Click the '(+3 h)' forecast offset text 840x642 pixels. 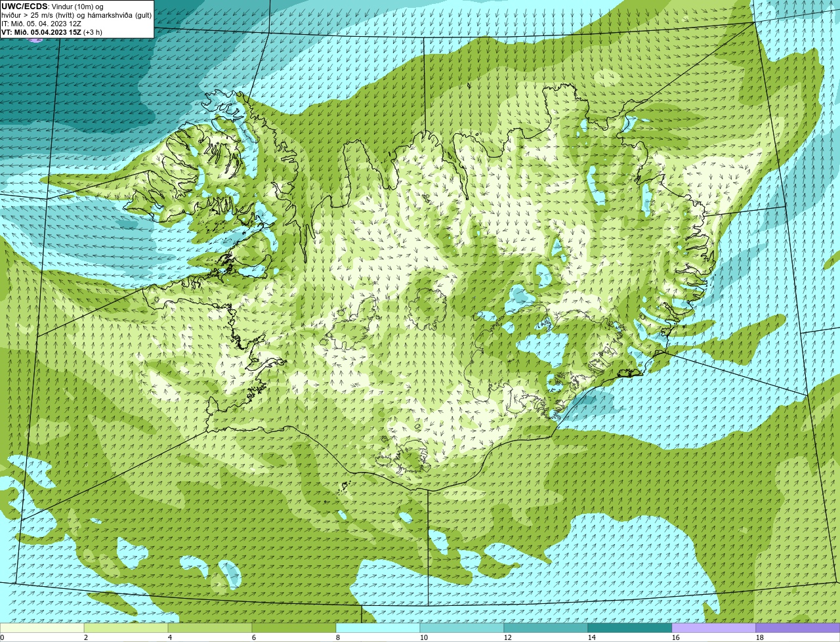pos(93,32)
